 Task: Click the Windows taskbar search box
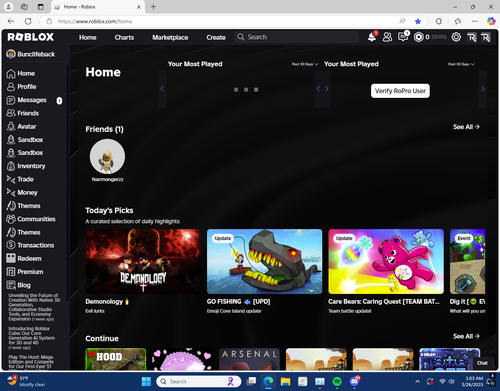pos(199,381)
